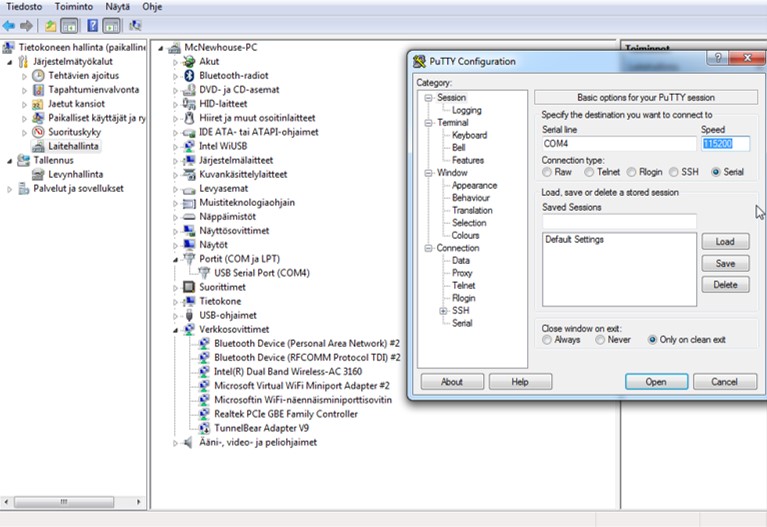Click the Suorittimet processor icon
767x527 pixels.
(x=189, y=287)
